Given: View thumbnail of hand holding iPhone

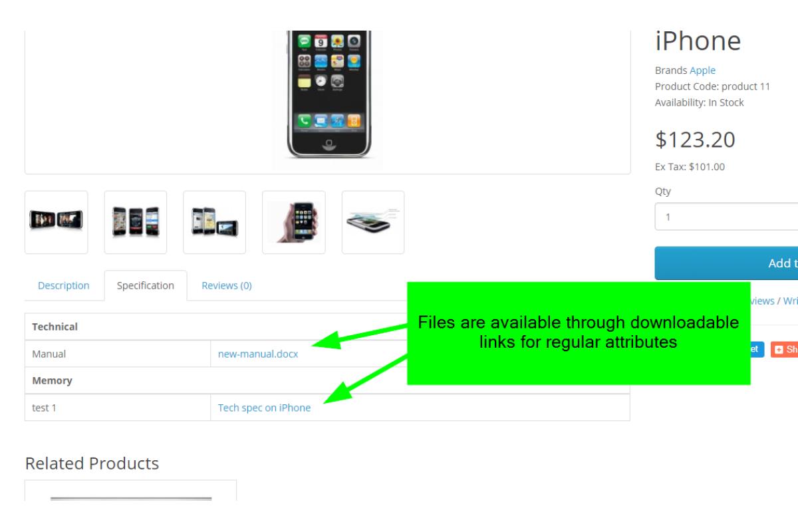Looking at the screenshot, I should point(294,222).
